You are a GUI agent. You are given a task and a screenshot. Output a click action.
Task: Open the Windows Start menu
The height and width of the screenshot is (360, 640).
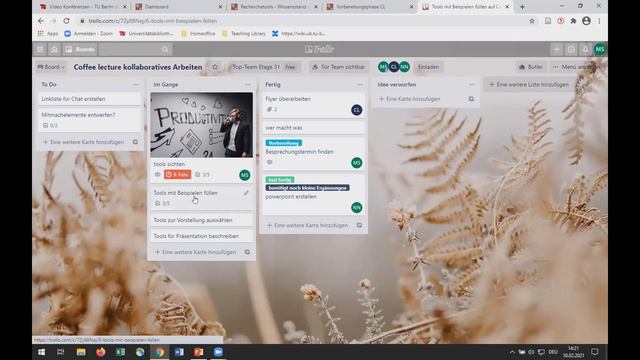(41, 352)
